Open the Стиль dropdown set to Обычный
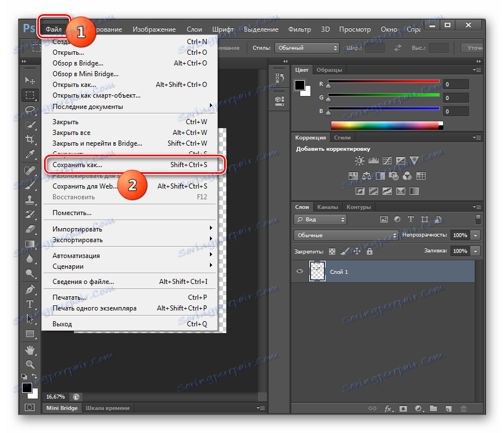 coord(306,48)
